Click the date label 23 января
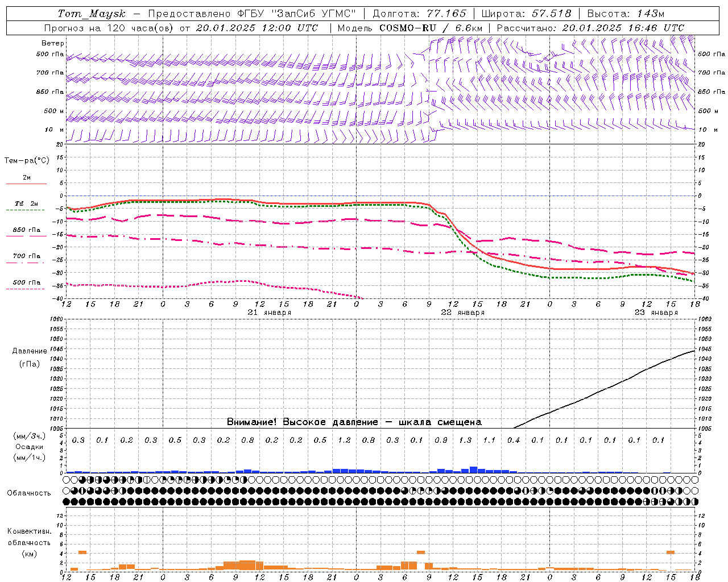728x582 pixels. pyautogui.click(x=656, y=313)
